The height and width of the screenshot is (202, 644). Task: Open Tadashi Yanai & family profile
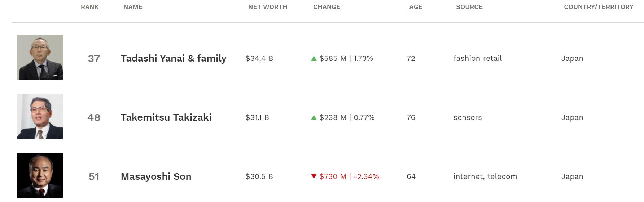click(174, 58)
